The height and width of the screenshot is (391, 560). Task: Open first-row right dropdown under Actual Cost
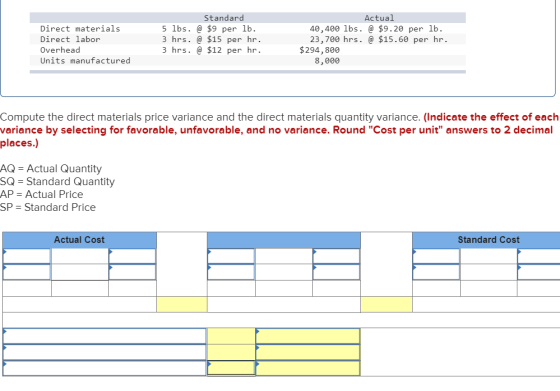[x=132, y=256]
